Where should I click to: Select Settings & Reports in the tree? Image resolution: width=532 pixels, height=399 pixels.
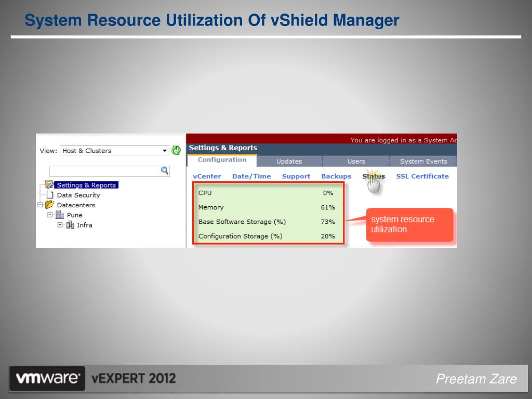pyautogui.click(x=86, y=185)
